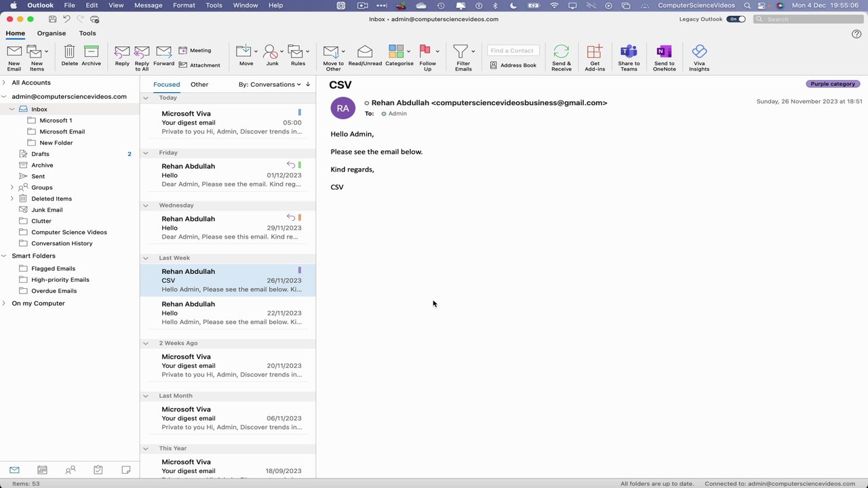Open Rehan Abdullah email dated 22/11/2023
This screenshot has height=488, width=868.
tap(228, 312)
